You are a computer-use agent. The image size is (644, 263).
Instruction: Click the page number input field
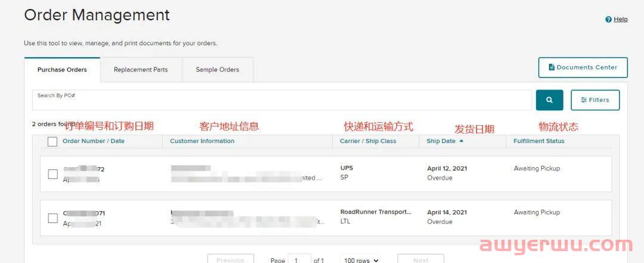(299, 259)
